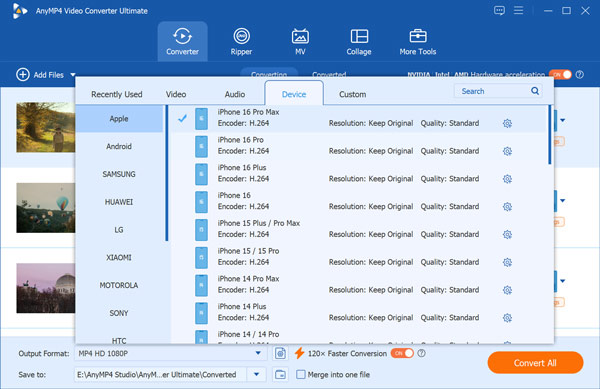The height and width of the screenshot is (389, 600).
Task: Click the search magnifier icon
Action: coord(535,91)
